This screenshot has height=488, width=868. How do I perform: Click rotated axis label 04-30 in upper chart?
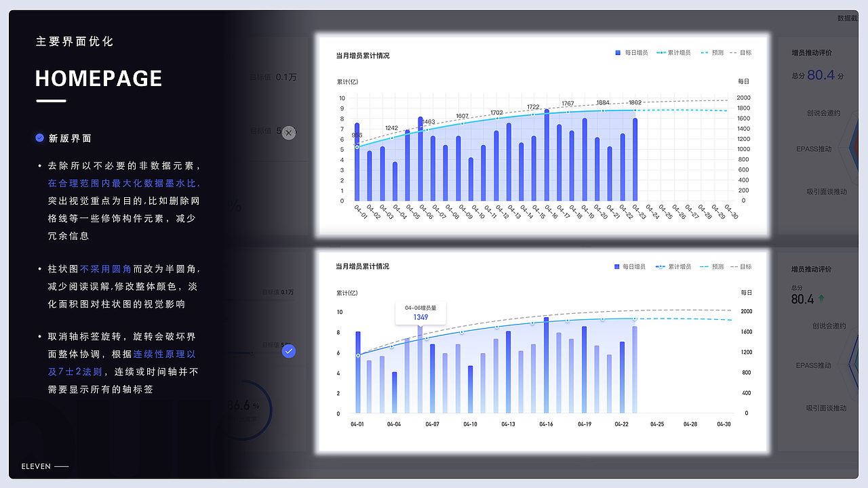pyautogui.click(x=730, y=211)
